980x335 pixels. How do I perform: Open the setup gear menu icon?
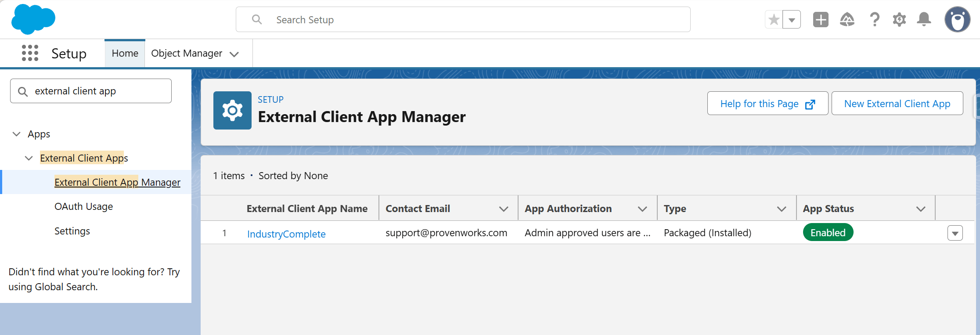click(899, 20)
